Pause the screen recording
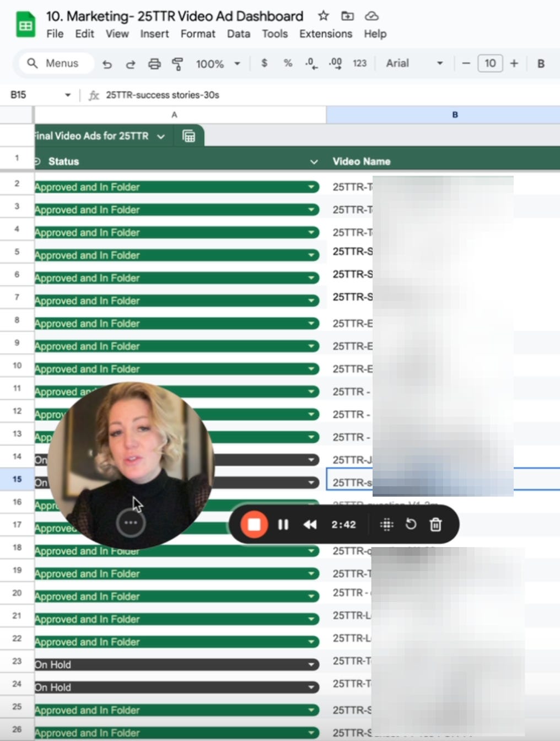The height and width of the screenshot is (741, 560). pos(283,524)
